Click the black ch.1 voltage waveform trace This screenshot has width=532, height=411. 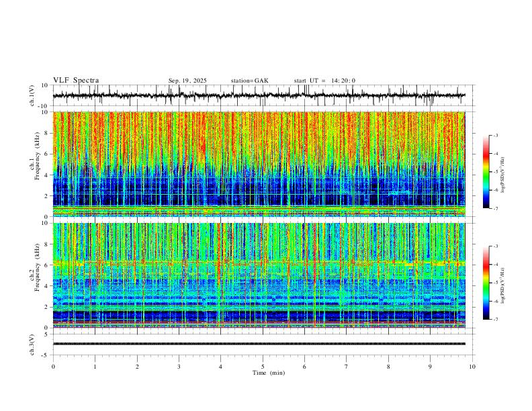pyautogui.click(x=259, y=95)
